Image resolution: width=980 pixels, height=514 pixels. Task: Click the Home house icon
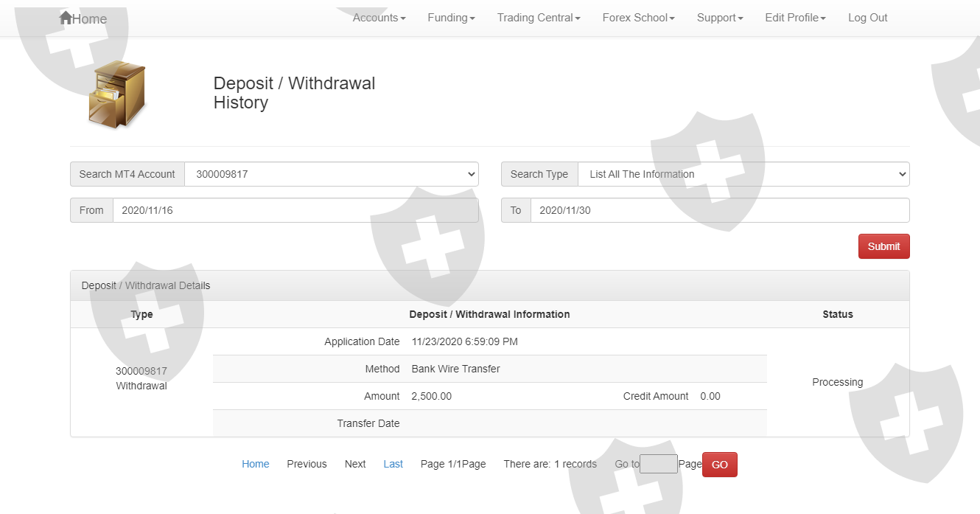coord(66,18)
